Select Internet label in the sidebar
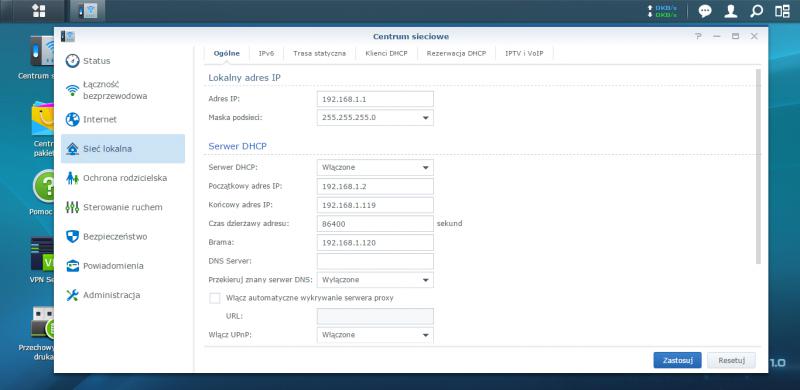Screen dimensions: 800x390 point(100,119)
